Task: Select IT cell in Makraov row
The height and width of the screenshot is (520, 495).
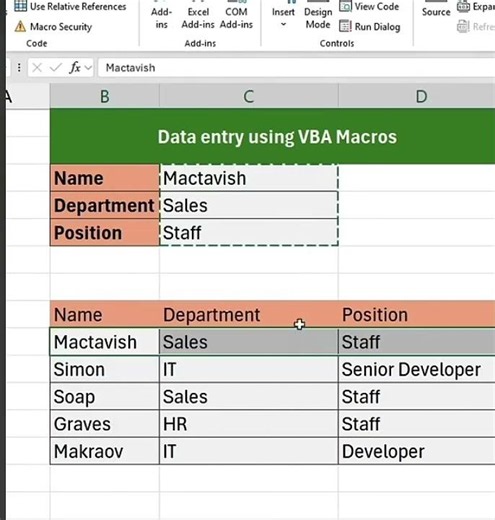Action: coord(249,451)
